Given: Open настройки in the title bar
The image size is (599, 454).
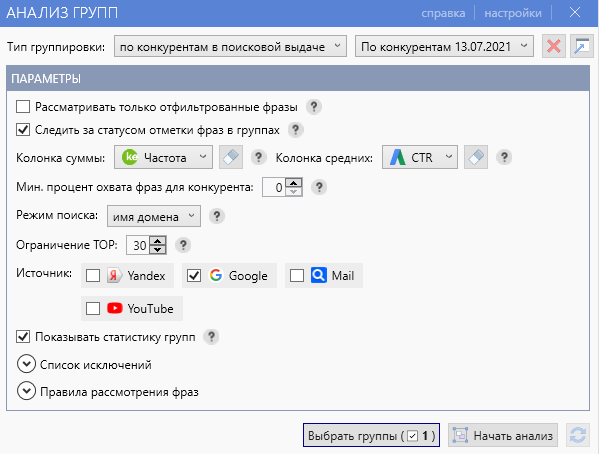Looking at the screenshot, I should click(513, 13).
